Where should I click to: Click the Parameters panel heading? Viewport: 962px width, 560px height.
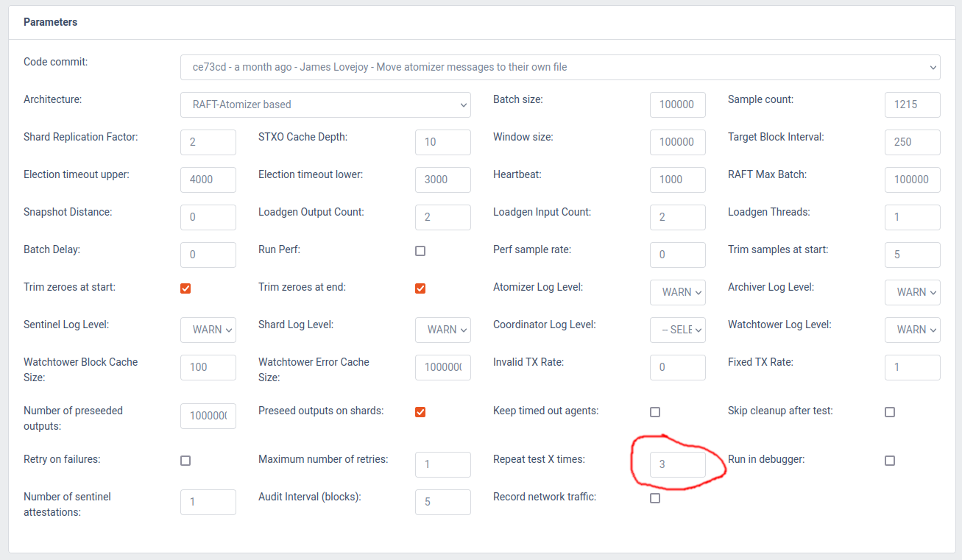(x=50, y=22)
